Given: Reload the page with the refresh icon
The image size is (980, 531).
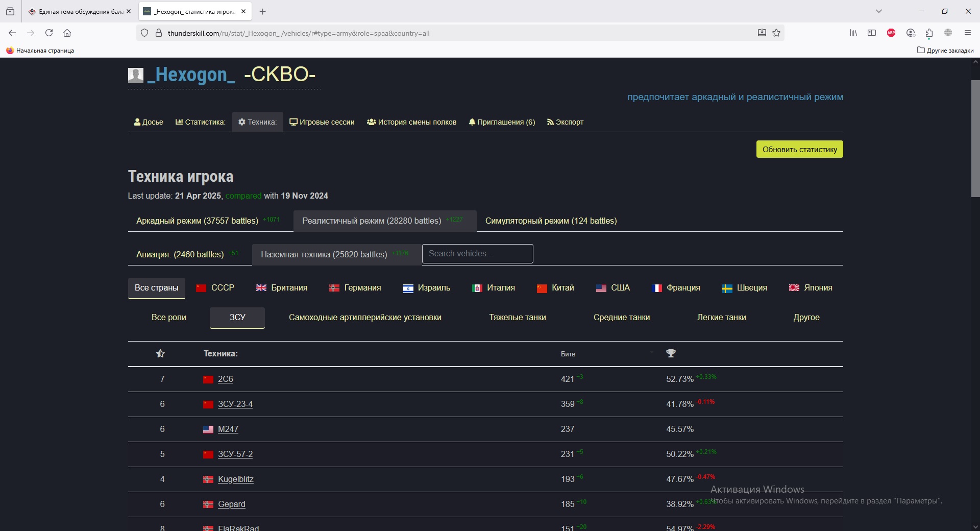Looking at the screenshot, I should pyautogui.click(x=49, y=33).
